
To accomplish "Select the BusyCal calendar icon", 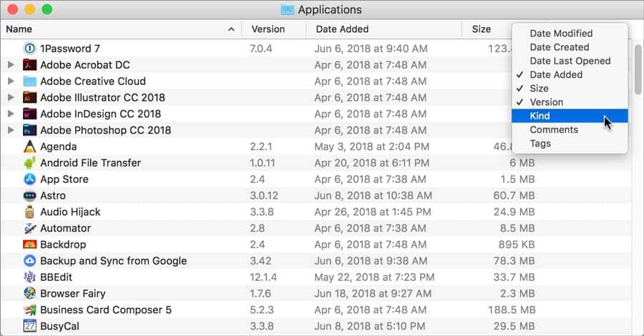I will [29, 327].
